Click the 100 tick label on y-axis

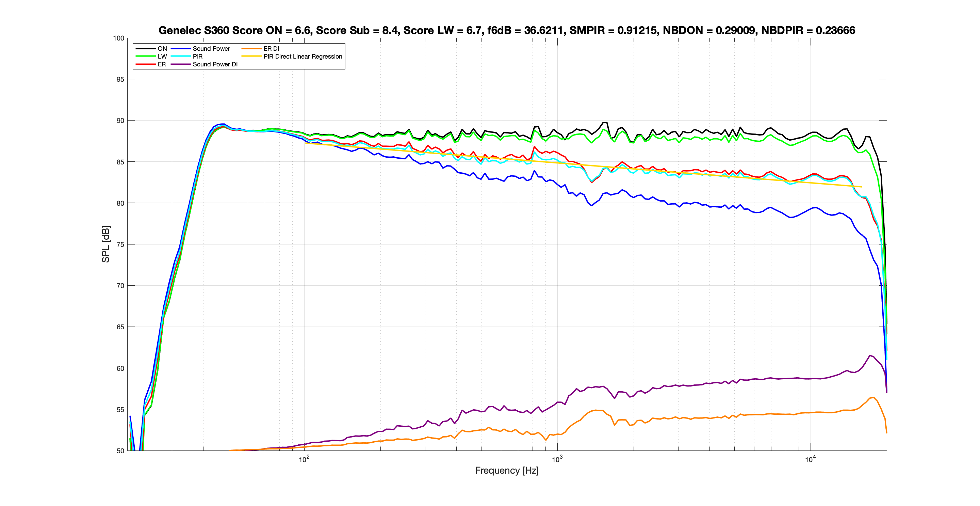(x=118, y=38)
